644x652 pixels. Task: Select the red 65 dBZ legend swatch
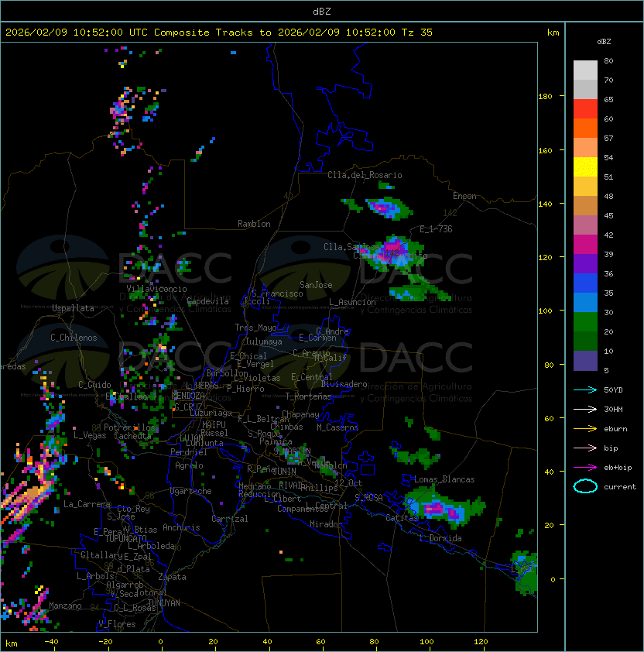[585, 109]
